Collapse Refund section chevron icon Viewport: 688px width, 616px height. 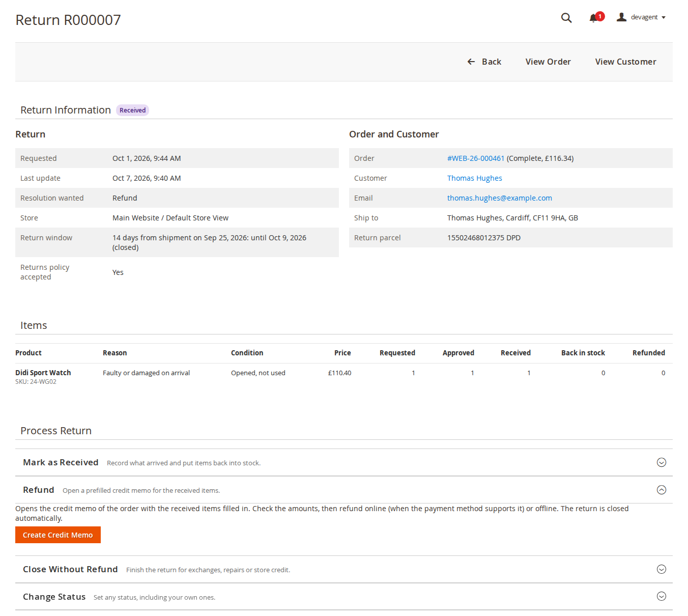tap(662, 490)
